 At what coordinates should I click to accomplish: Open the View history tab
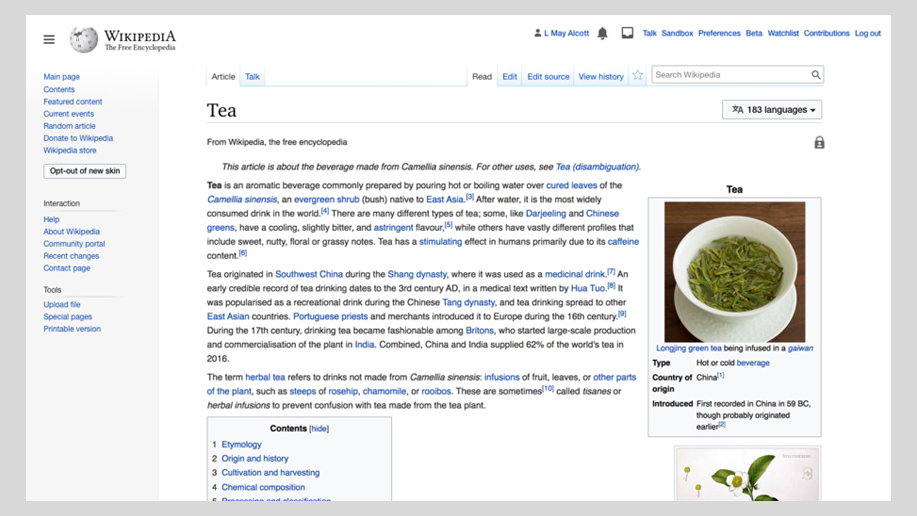click(x=601, y=77)
